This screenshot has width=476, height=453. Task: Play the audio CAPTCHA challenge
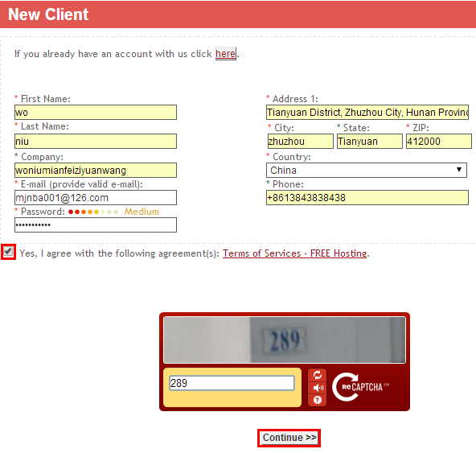[318, 388]
